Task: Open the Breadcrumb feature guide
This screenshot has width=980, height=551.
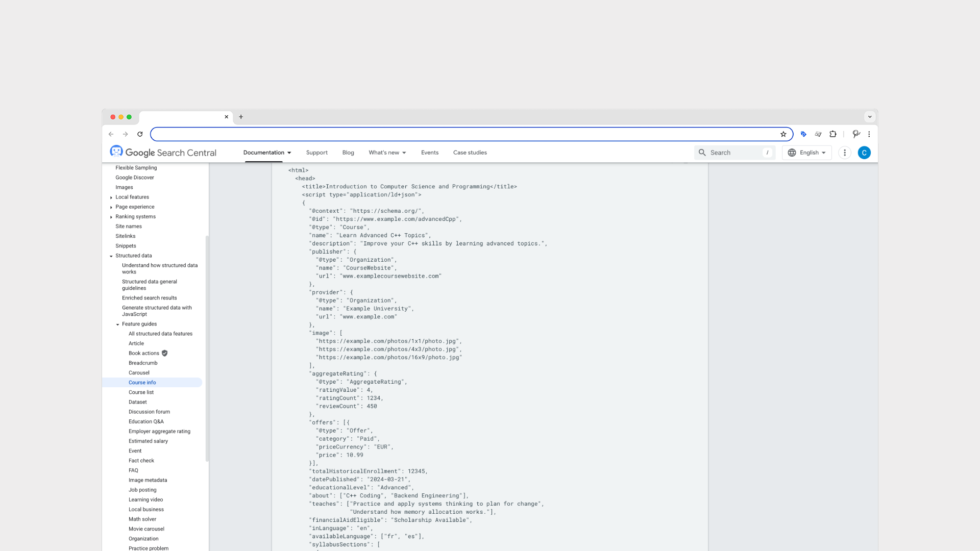Action: tap(143, 363)
